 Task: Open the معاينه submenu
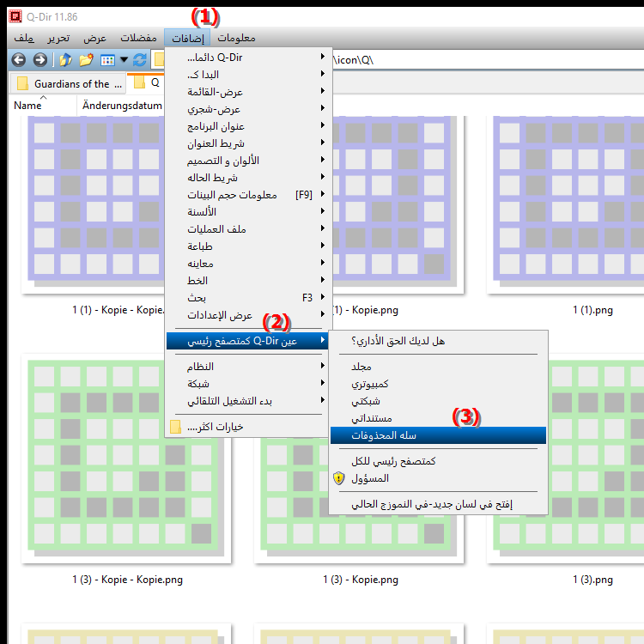click(x=248, y=264)
